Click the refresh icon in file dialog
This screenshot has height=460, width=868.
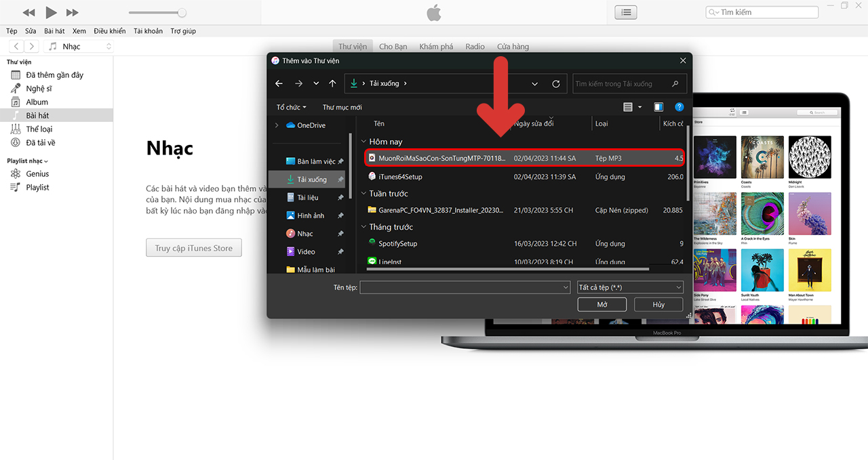556,83
